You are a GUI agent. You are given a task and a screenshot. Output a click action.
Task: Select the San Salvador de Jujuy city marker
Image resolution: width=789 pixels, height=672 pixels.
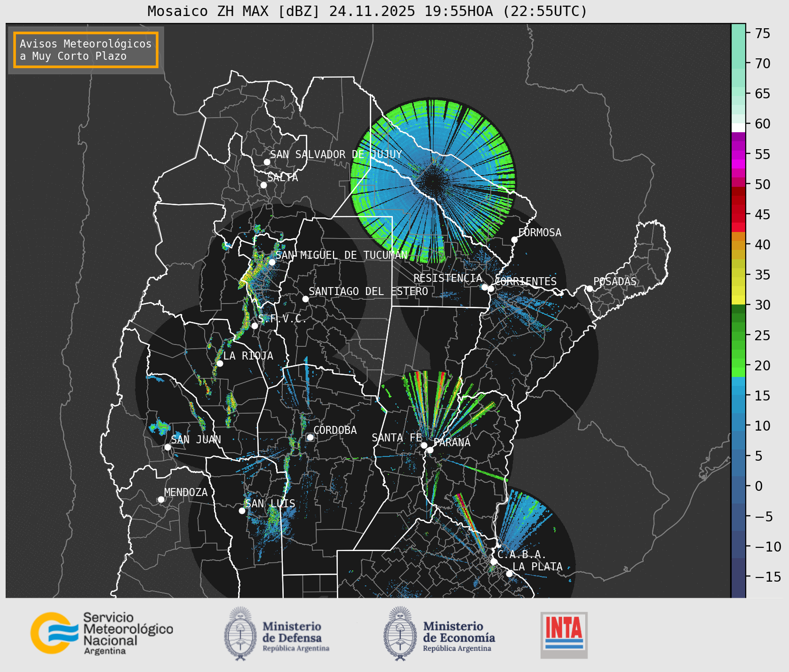pyautogui.click(x=267, y=162)
